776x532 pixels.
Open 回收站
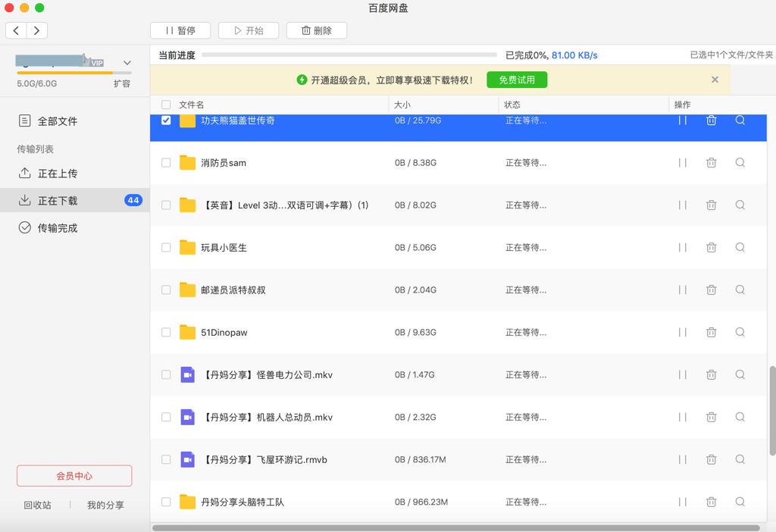[37, 505]
